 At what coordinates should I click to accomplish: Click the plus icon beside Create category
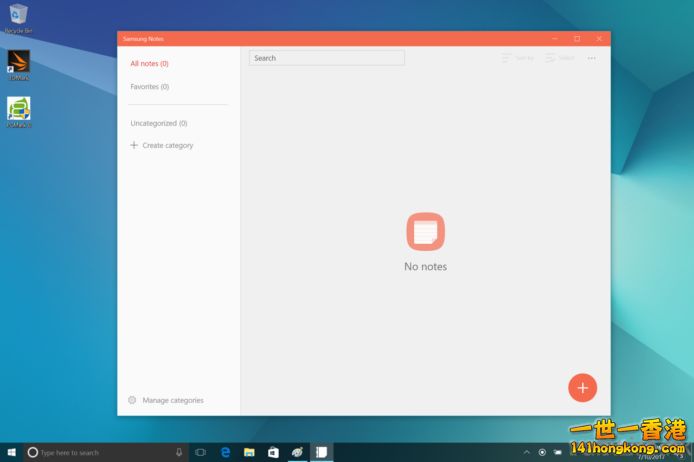134,145
